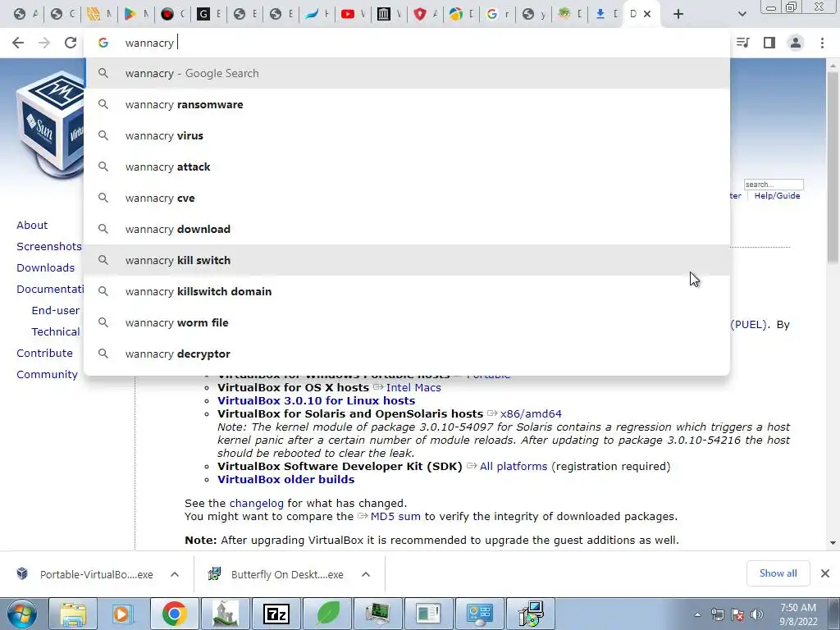Open the Community sidebar link
This screenshot has height=630, width=840.
coord(47,375)
